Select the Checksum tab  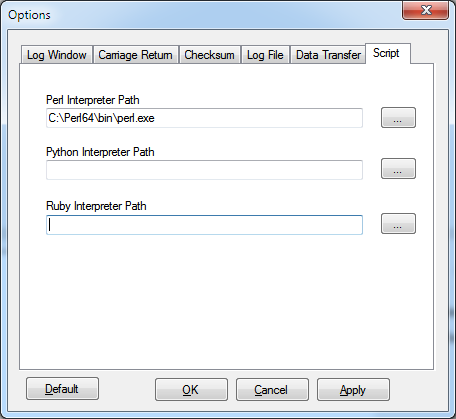point(210,55)
